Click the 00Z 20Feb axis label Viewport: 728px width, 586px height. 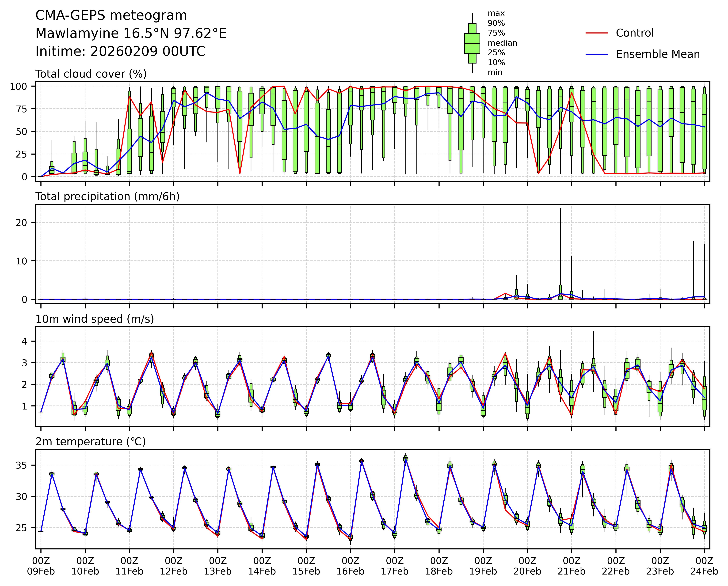(x=527, y=566)
